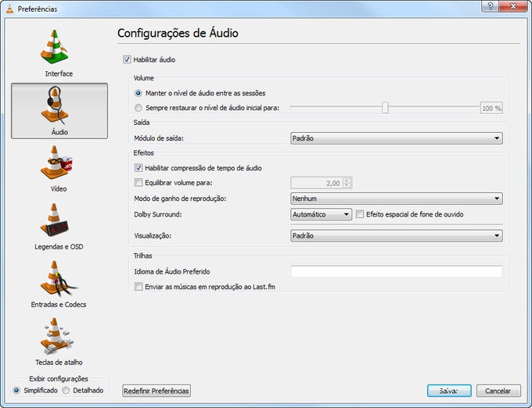
Task: Select Simplificado settings view radio
Action: point(16,390)
